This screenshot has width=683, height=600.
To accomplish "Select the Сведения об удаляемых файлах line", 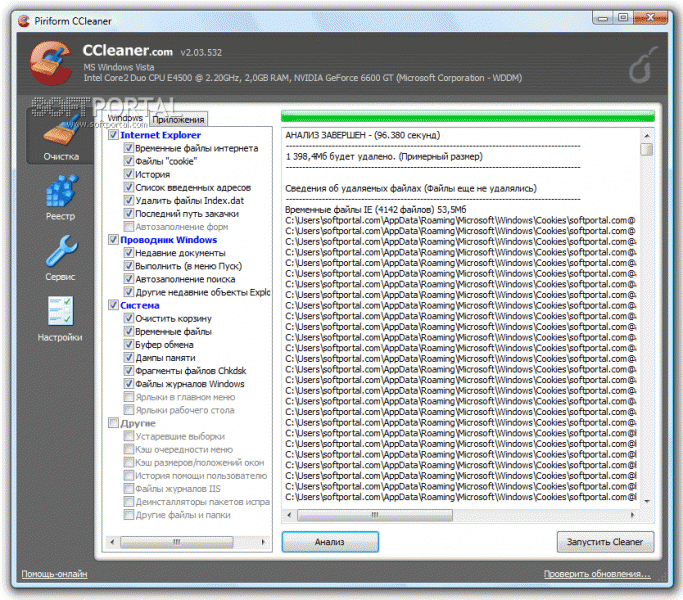I will (x=411, y=188).
